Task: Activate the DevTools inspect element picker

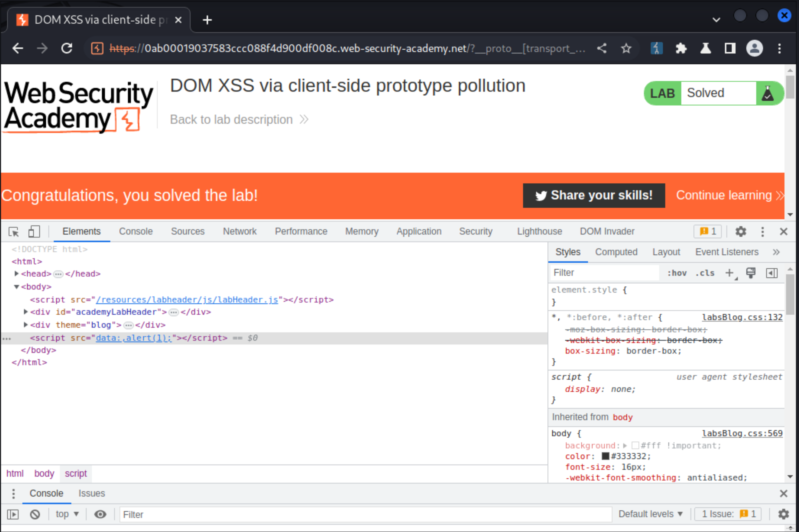Action: [x=14, y=232]
